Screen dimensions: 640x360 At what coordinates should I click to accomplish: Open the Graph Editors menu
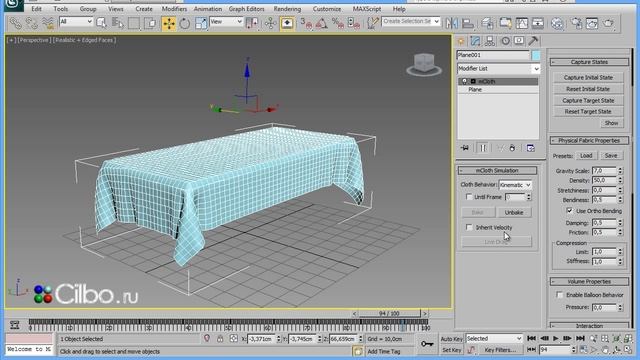(247, 9)
